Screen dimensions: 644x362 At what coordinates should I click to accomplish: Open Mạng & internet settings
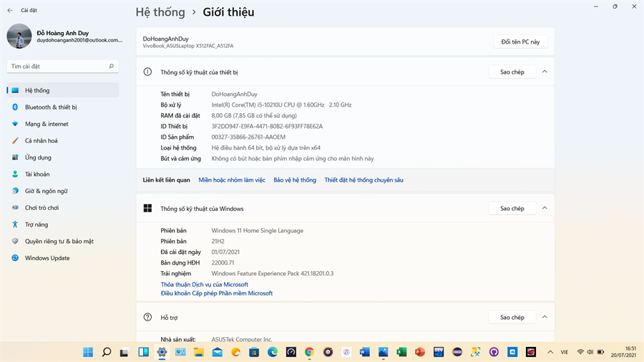click(x=63, y=124)
